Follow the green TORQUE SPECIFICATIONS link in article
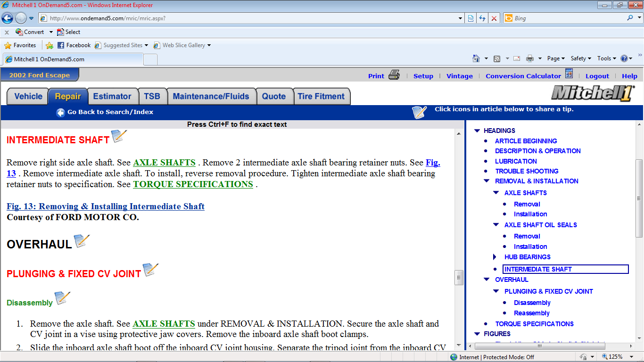Viewport: 644px width, 362px height. pyautogui.click(x=193, y=184)
